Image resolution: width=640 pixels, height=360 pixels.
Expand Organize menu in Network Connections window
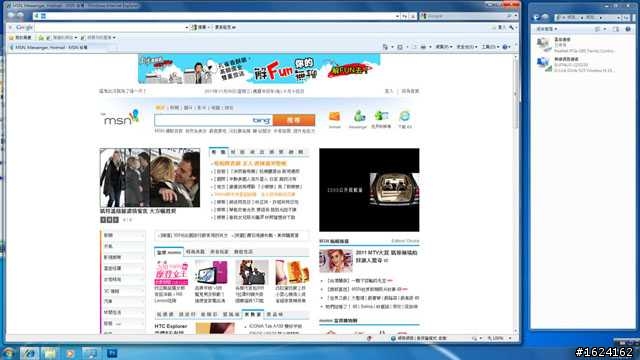point(546,29)
